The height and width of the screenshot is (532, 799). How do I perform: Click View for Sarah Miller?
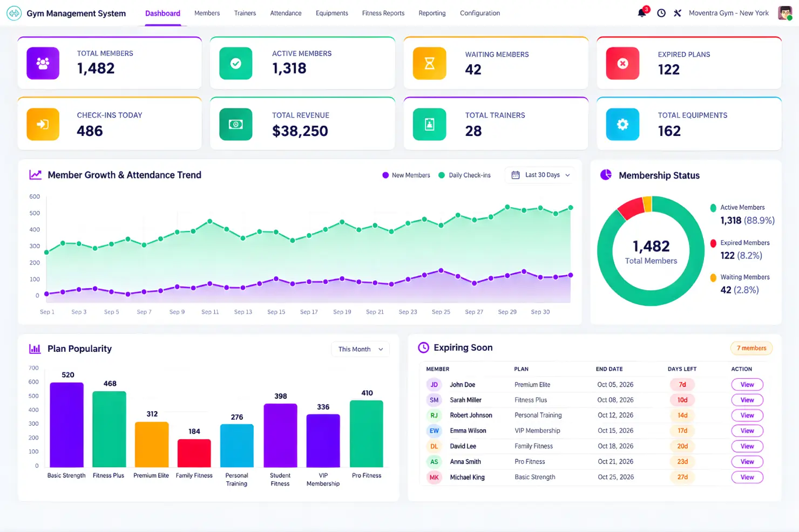[747, 400]
